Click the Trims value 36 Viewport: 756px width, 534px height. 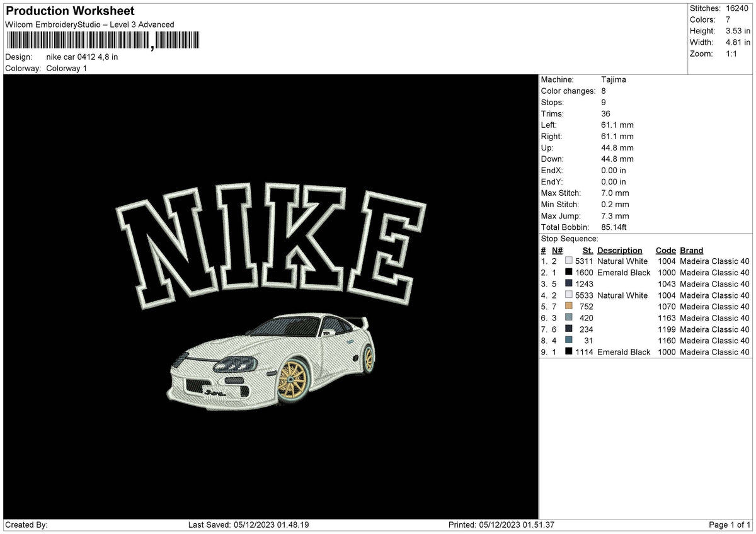pyautogui.click(x=606, y=114)
